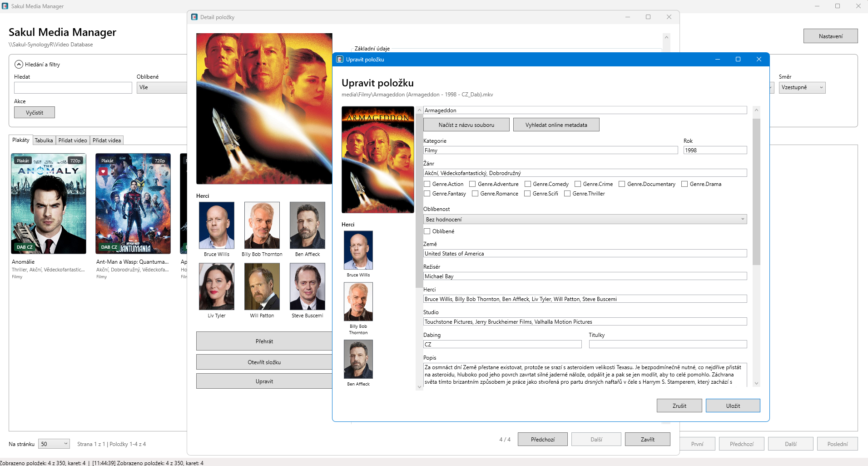Click the Studio field

[x=585, y=322]
